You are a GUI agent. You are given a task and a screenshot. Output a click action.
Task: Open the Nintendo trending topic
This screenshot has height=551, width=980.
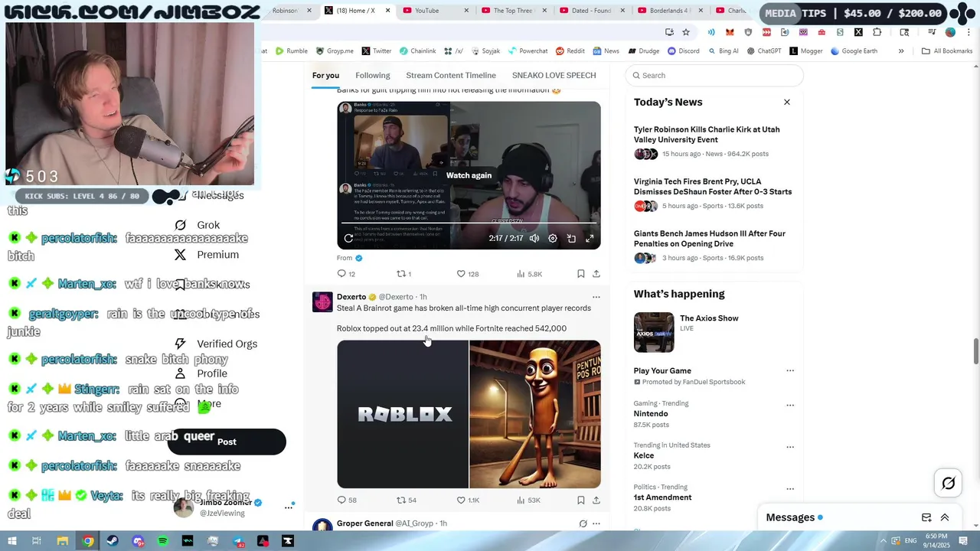[651, 413]
